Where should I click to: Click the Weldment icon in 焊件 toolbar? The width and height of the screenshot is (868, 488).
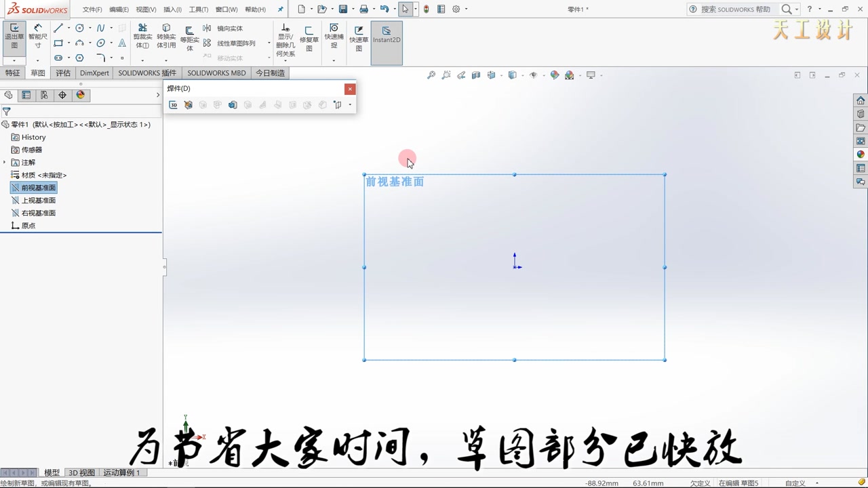point(189,104)
